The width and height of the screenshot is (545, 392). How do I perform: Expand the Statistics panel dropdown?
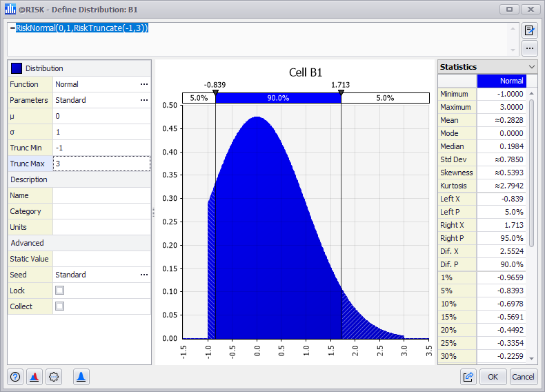pyautogui.click(x=531, y=67)
